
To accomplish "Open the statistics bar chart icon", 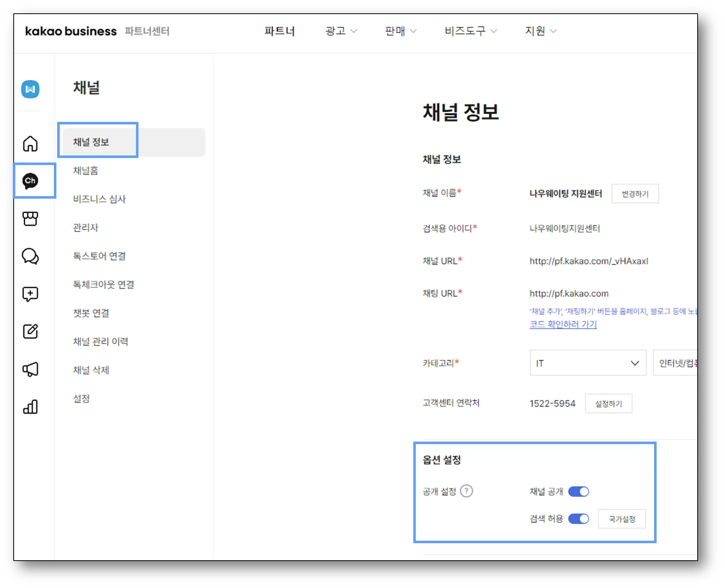I will click(x=30, y=407).
